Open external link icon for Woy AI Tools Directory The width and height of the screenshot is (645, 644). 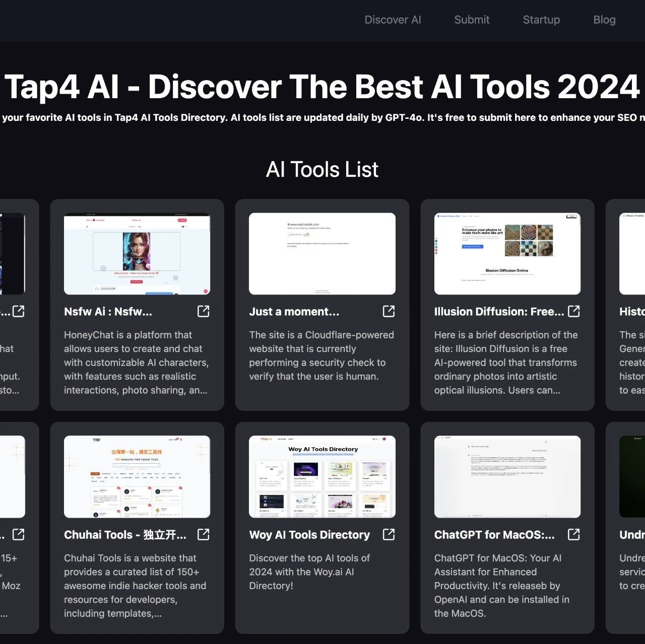click(389, 534)
